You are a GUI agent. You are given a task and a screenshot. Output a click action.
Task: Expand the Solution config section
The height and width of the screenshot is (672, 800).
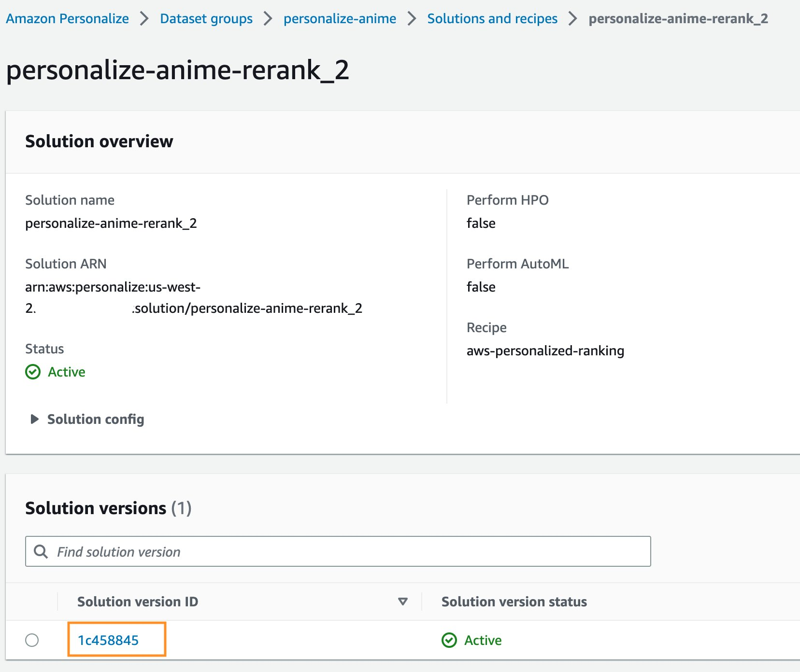coord(95,419)
